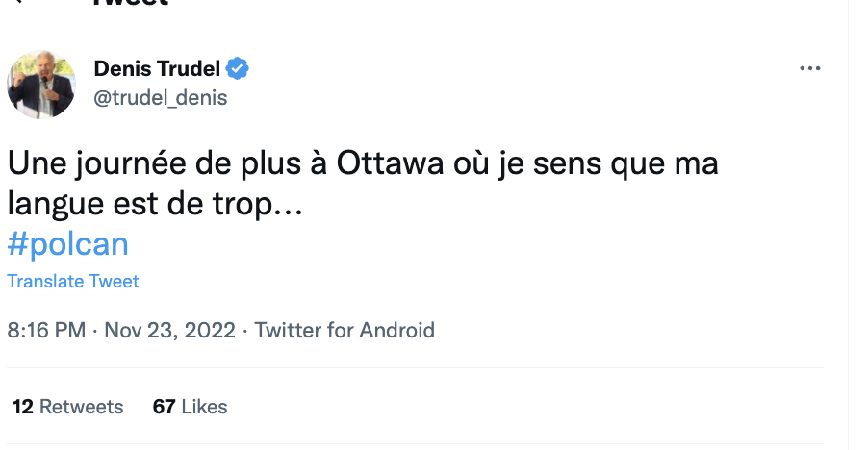This screenshot has height=450, width=868.
Task: Open the three-dot More options menu
Action: [810, 68]
